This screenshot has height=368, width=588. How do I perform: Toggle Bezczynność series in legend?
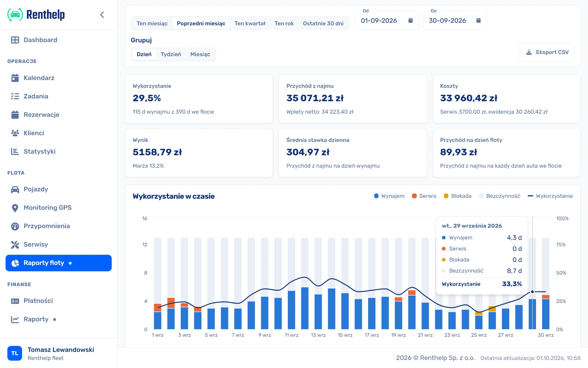[x=500, y=196]
